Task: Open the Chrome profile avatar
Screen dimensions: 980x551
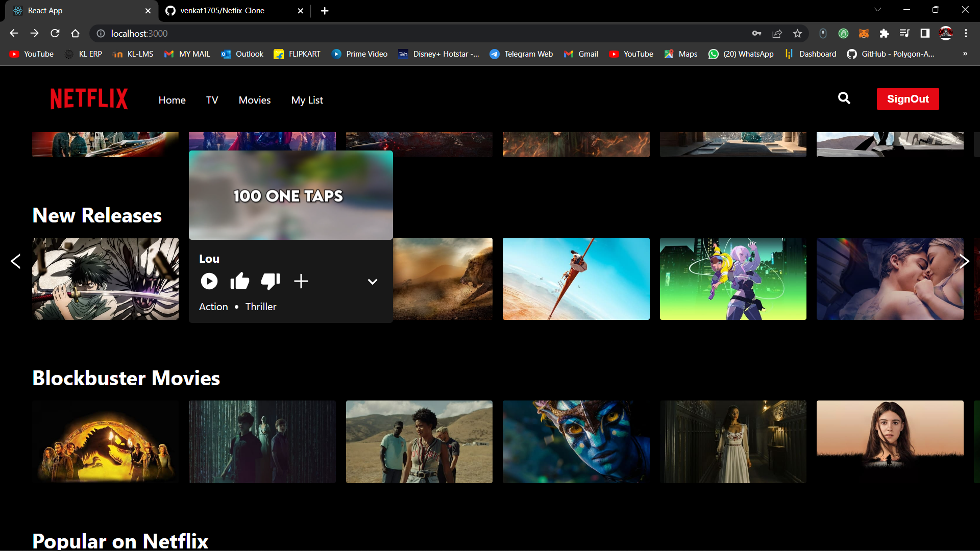Action: click(946, 33)
